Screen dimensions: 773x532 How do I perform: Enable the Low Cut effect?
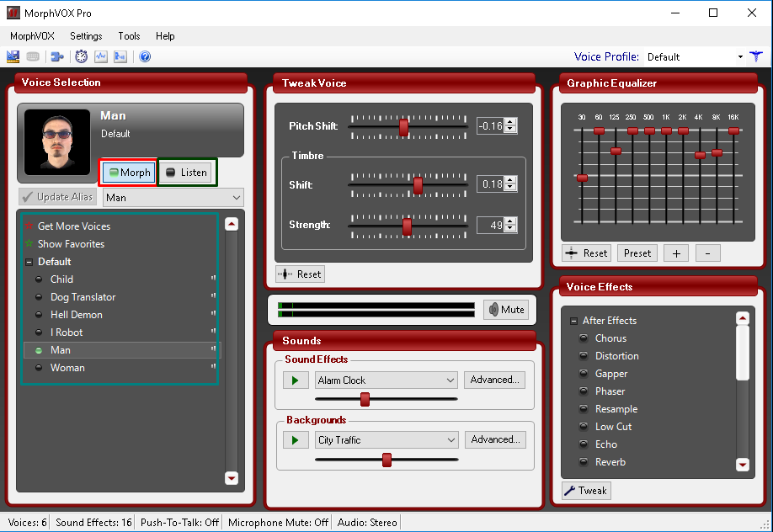tap(584, 427)
